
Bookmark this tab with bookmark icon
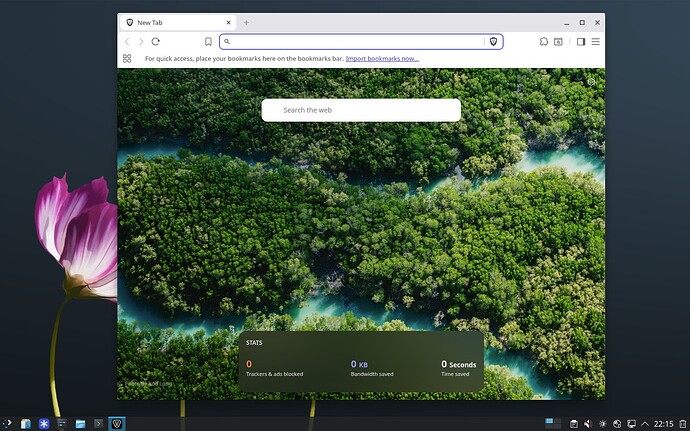point(208,41)
